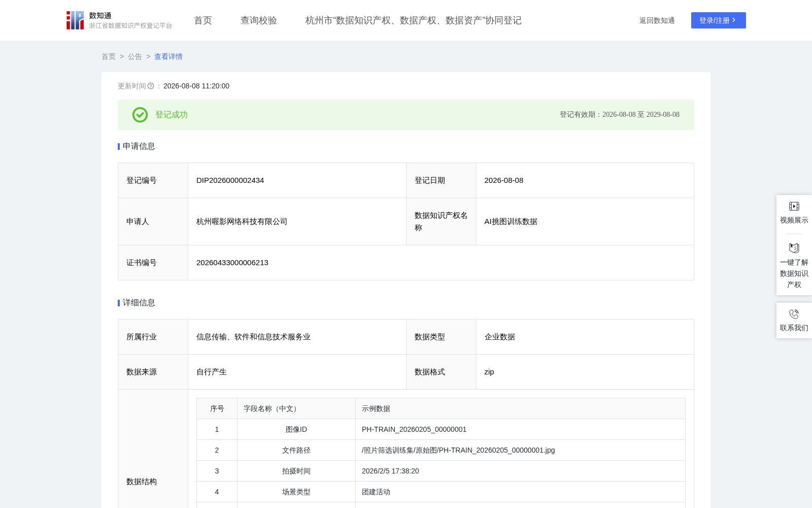Click the 视频展示 label in sidebar
The width and height of the screenshot is (812, 508).
794,220
